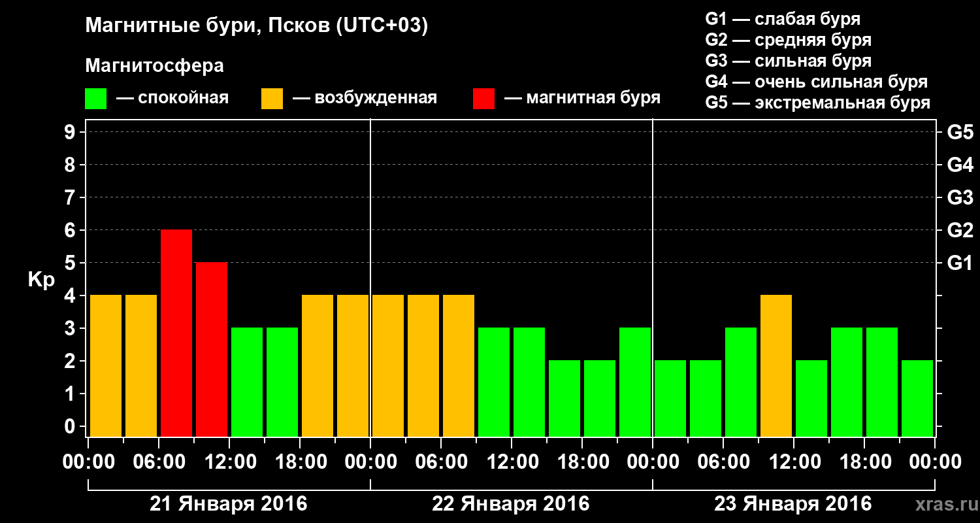Click the last green Kp 3 bar on 22 January

coord(635,382)
